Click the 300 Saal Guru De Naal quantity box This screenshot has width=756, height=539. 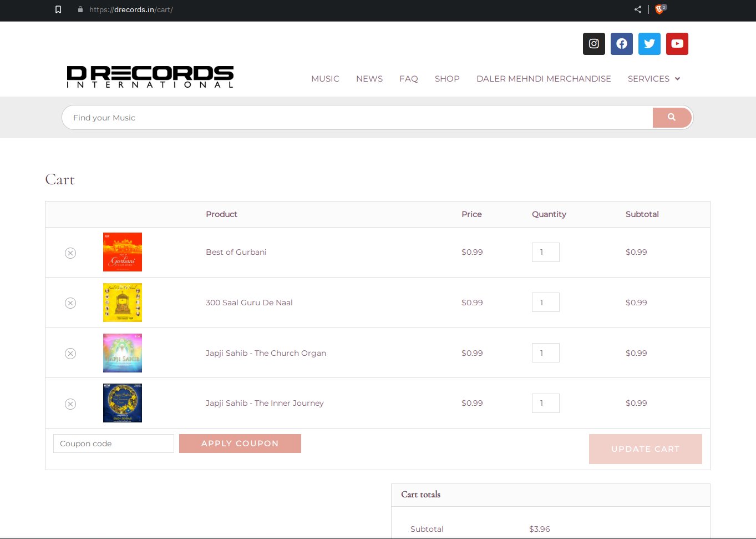546,303
